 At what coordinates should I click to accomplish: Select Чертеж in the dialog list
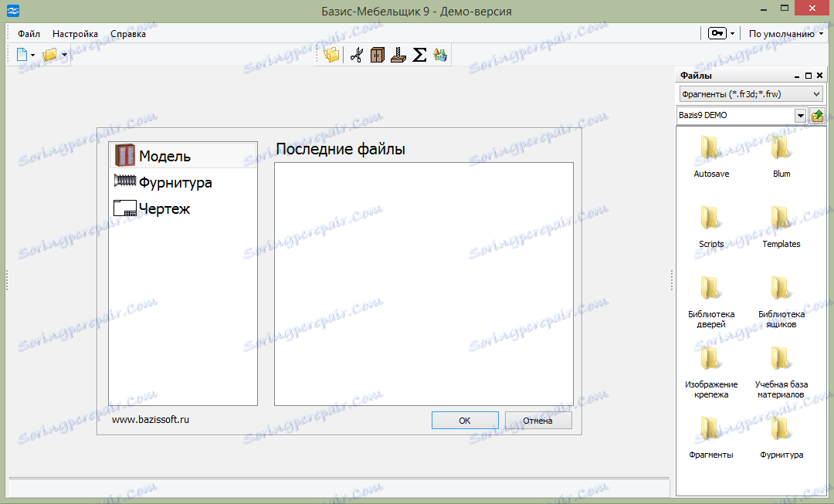click(x=183, y=208)
